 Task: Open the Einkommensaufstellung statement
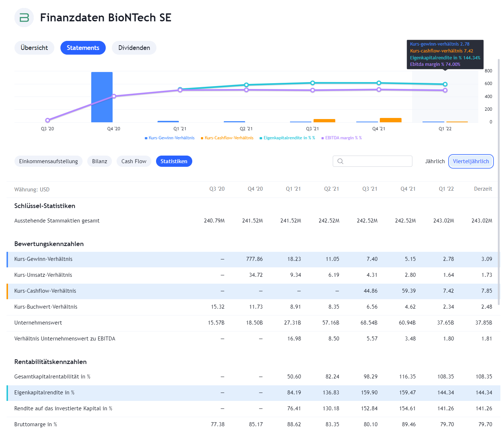coord(49,161)
